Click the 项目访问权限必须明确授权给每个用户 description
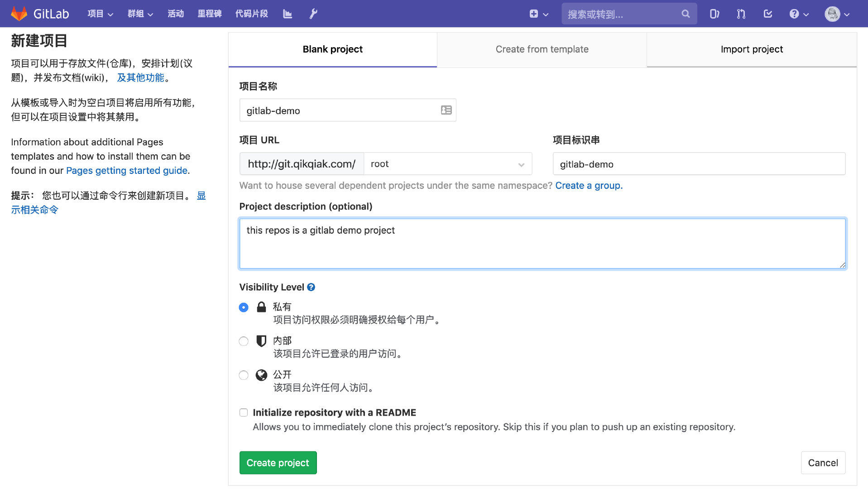Viewport: 868px width, 489px height. point(357,320)
